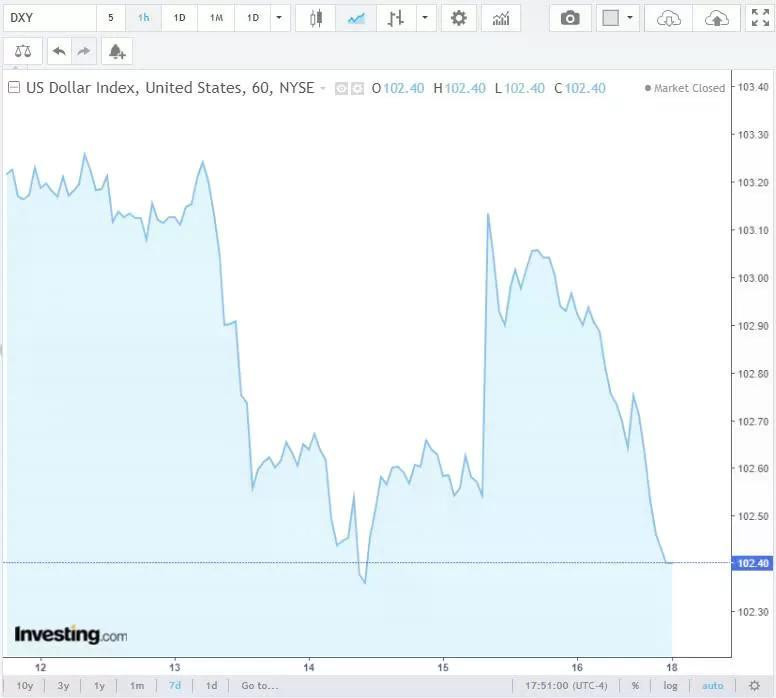The height and width of the screenshot is (698, 776).
Task: Click the 102.40 current price label
Action: pyautogui.click(x=752, y=563)
